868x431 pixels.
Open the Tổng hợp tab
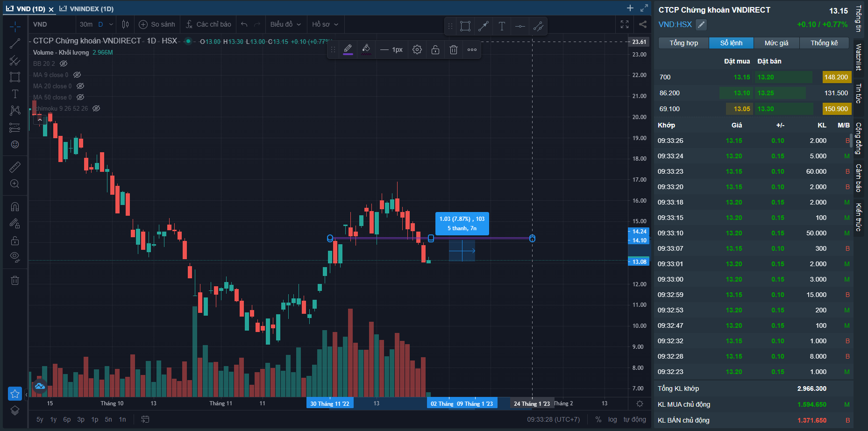point(684,43)
